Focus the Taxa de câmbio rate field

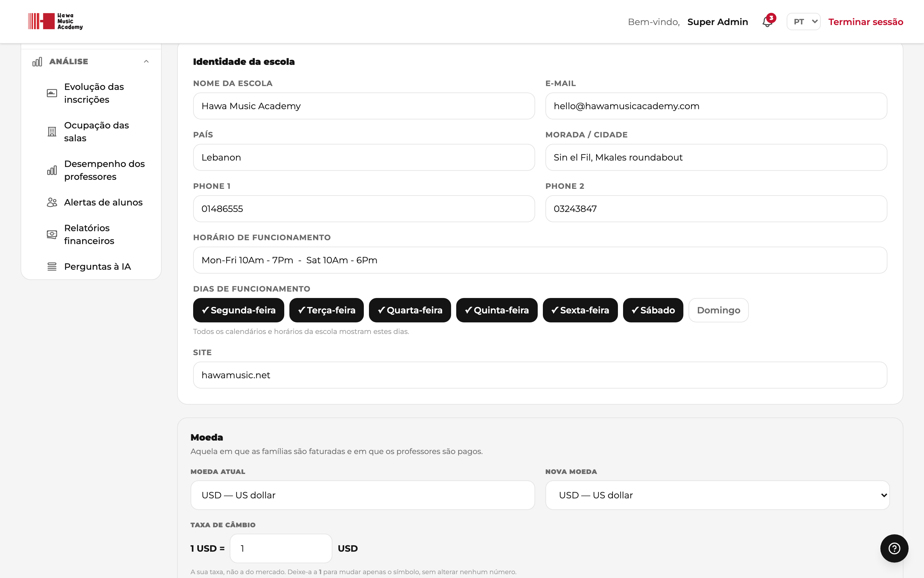click(x=281, y=548)
